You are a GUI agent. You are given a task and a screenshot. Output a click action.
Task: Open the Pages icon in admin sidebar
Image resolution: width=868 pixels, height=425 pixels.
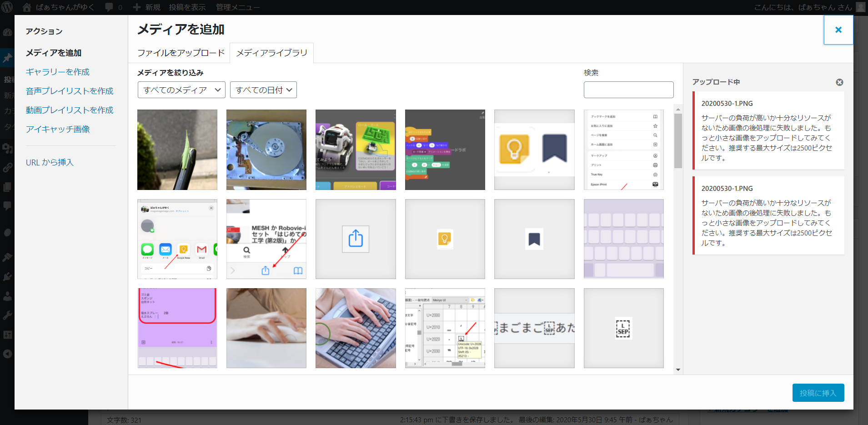coord(7,187)
